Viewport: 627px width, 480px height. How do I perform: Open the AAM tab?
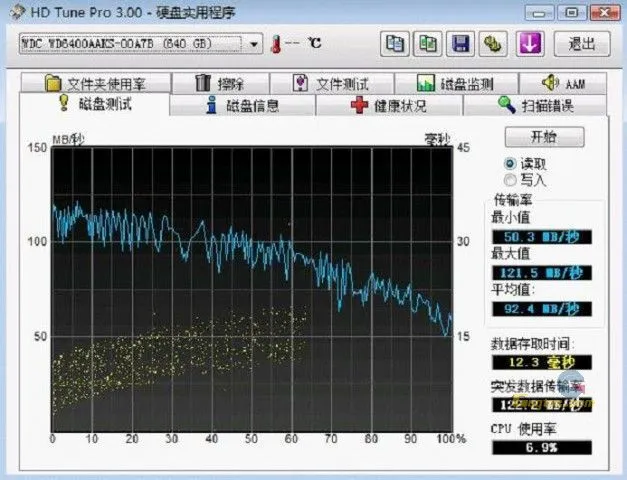[563, 84]
